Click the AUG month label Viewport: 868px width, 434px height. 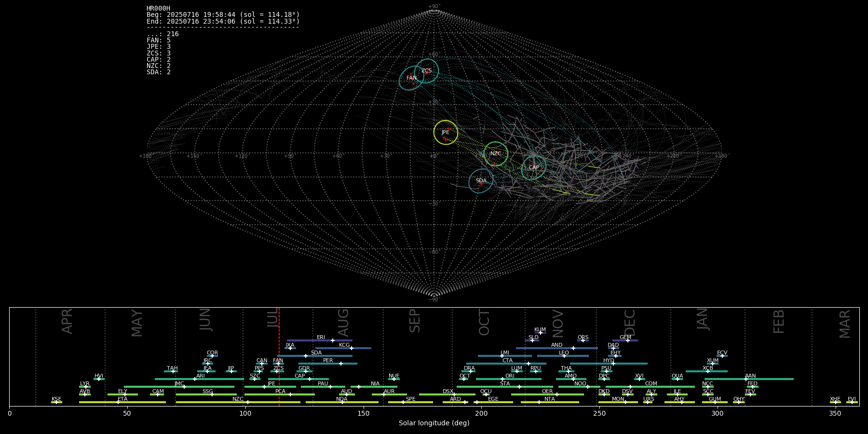[343, 323]
